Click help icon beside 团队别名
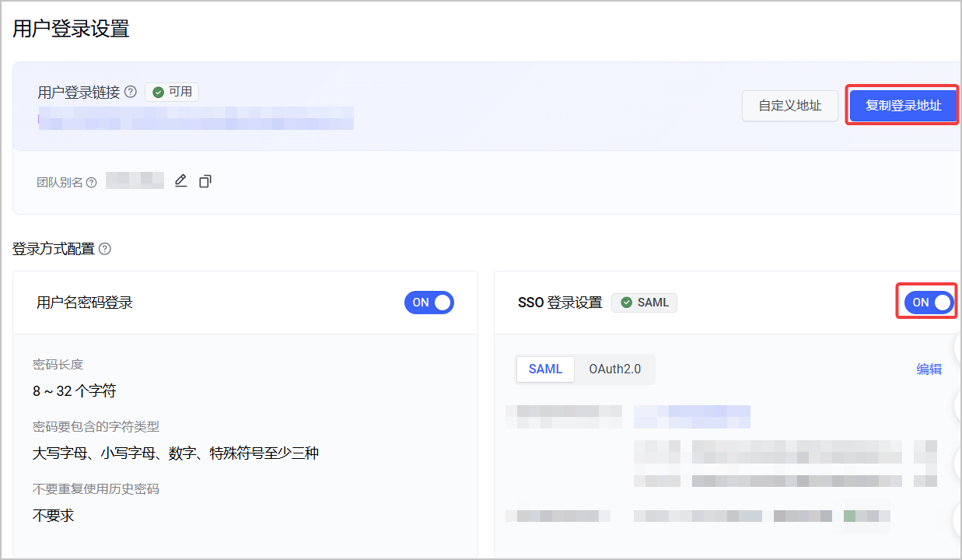 point(92,183)
